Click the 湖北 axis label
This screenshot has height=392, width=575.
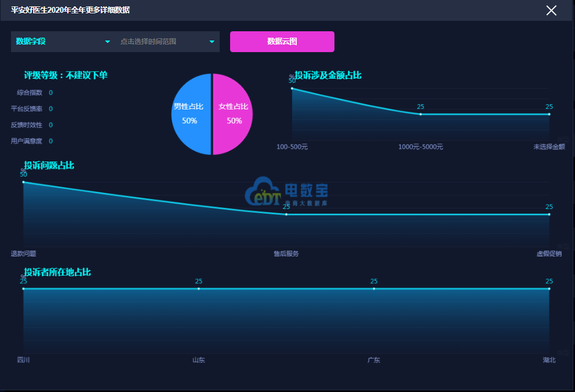(x=549, y=360)
